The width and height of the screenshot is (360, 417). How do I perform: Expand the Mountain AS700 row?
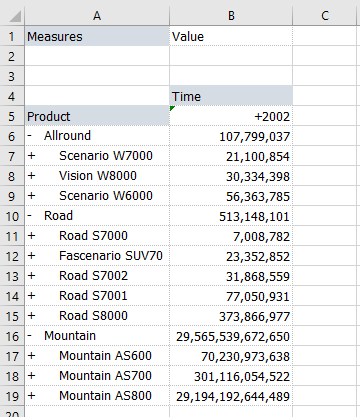point(31,376)
